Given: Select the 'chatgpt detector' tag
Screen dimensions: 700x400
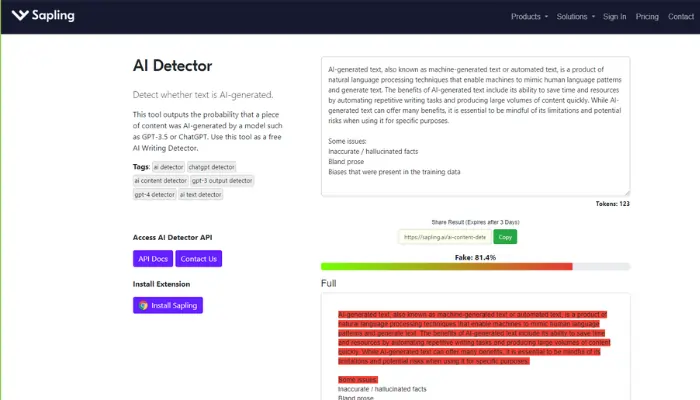Looking at the screenshot, I should tap(211, 167).
